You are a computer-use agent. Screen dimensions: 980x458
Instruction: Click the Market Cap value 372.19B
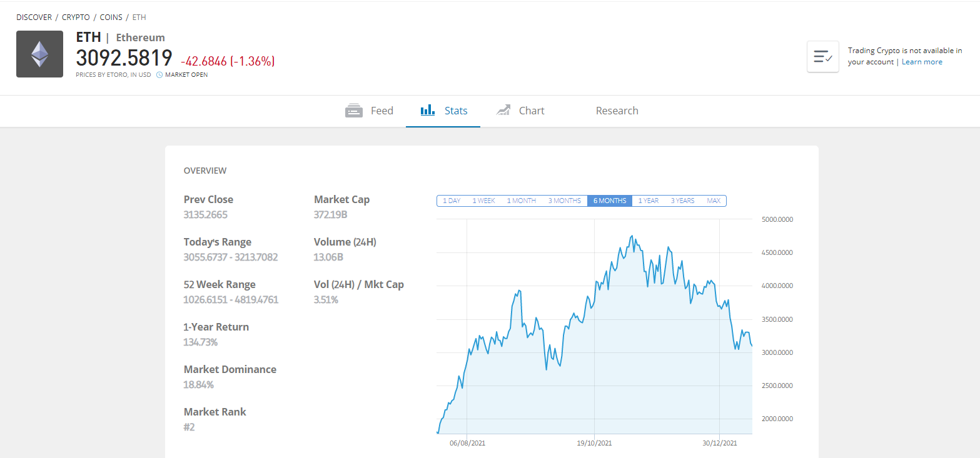[x=330, y=215]
